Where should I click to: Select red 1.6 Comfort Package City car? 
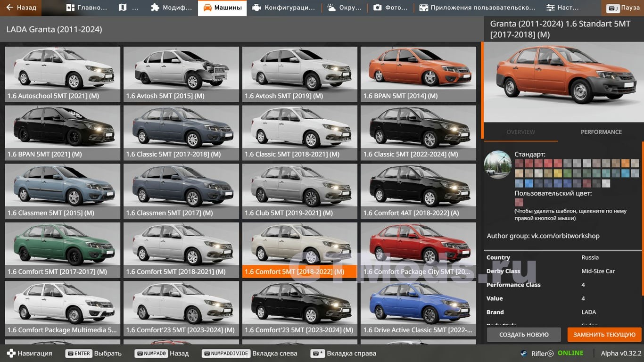point(418,250)
